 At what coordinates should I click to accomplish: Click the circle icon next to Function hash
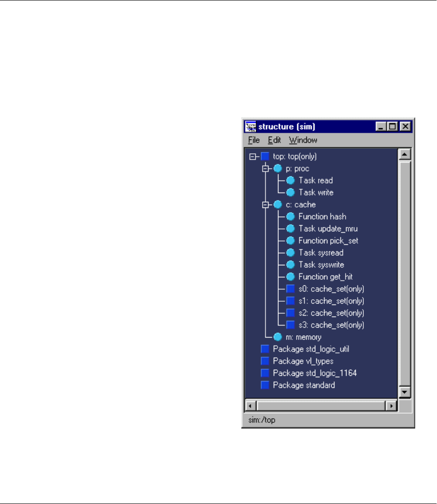[x=291, y=217]
